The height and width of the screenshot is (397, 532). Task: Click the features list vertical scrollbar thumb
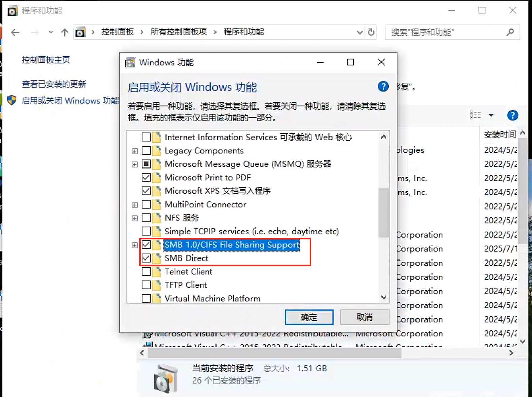coord(384,212)
